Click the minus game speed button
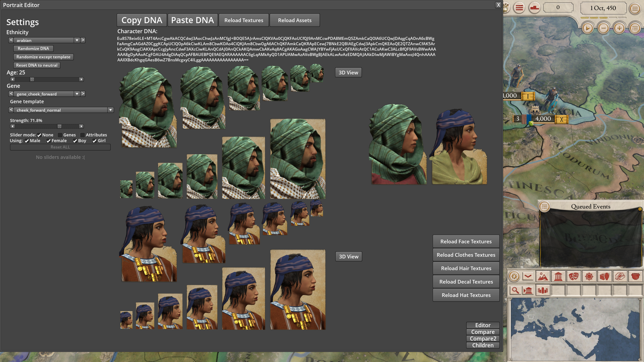Viewport: 644px width, 362px height. tap(603, 28)
